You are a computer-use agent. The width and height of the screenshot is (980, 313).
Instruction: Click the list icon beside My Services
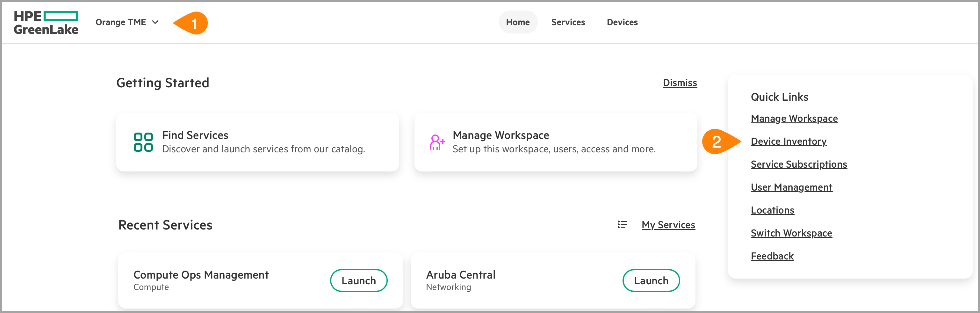(x=622, y=225)
